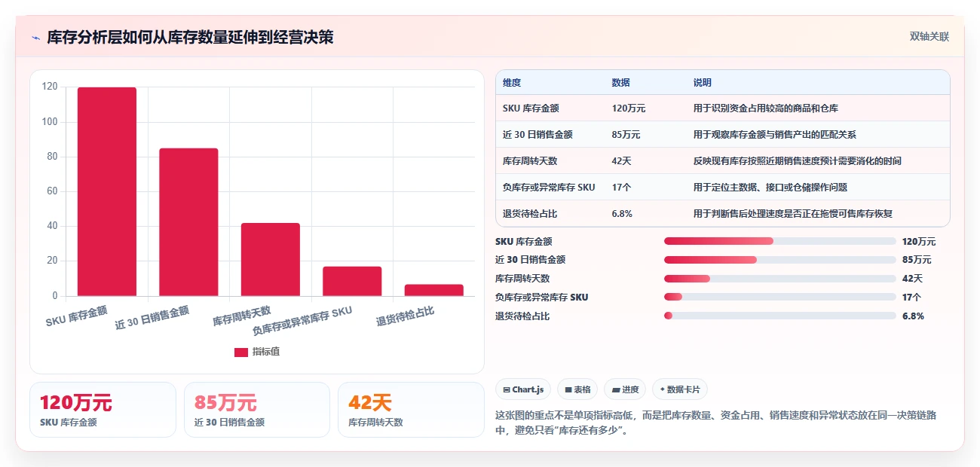Click the 负库存或异常库存 SKU progress bar
Viewport: 980px width, 467px height.
point(780,298)
